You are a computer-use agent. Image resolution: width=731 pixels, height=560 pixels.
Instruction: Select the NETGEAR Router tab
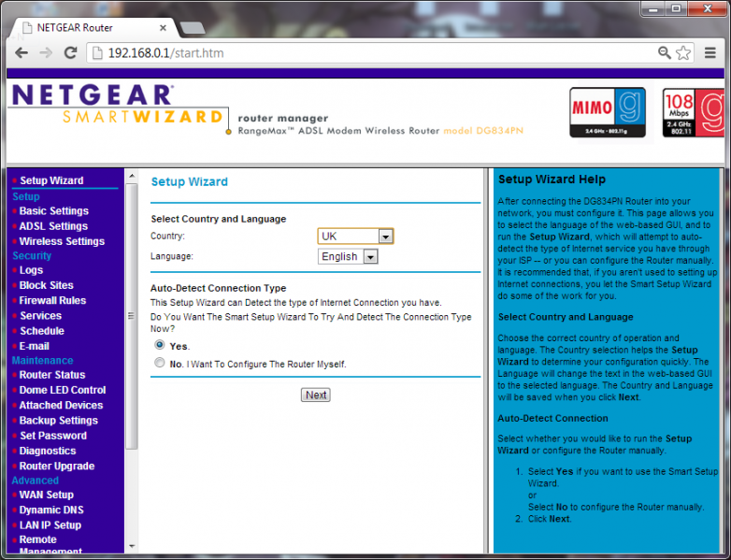point(93,28)
